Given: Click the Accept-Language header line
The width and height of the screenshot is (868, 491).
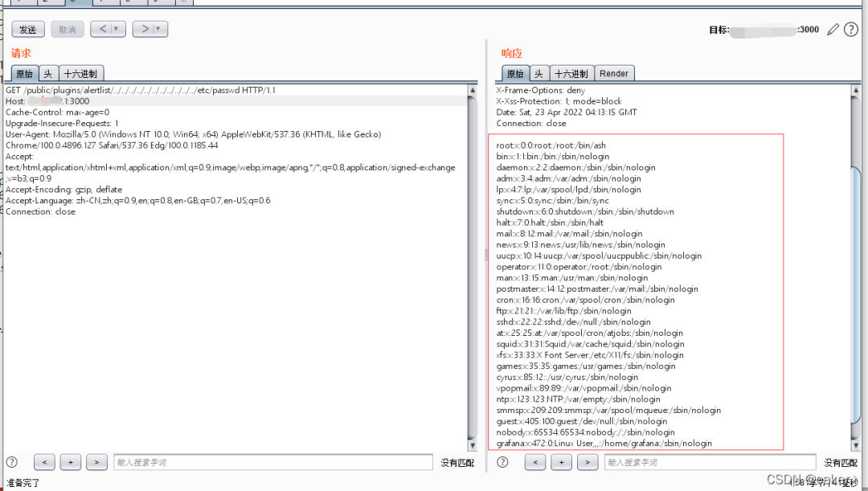Looking at the screenshot, I should pos(138,200).
